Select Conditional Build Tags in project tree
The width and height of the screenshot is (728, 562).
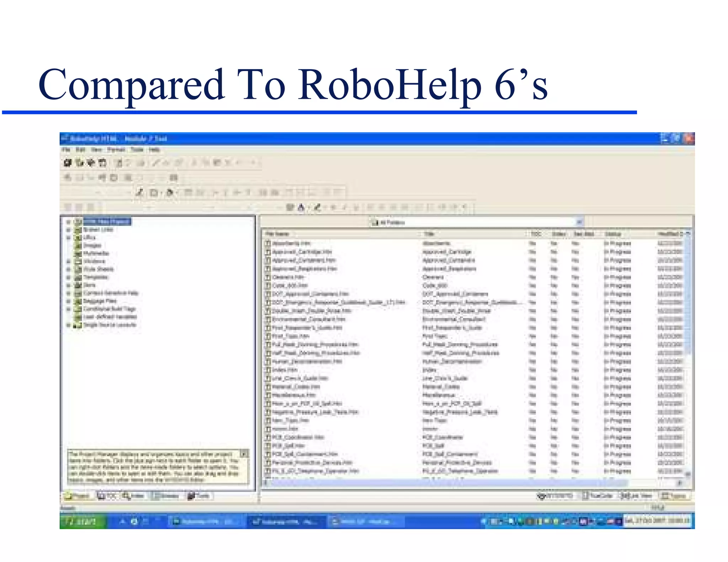109,309
